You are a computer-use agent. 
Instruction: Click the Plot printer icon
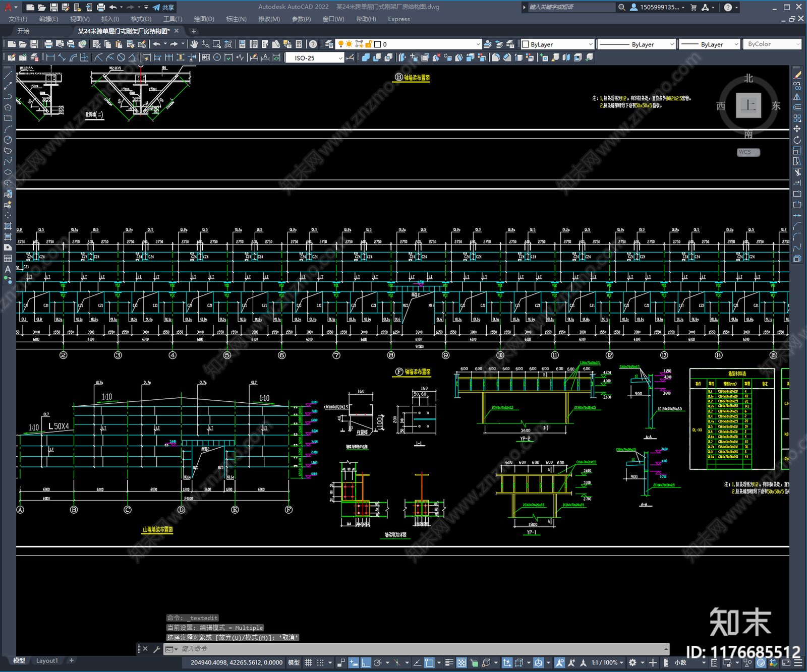[x=48, y=44]
